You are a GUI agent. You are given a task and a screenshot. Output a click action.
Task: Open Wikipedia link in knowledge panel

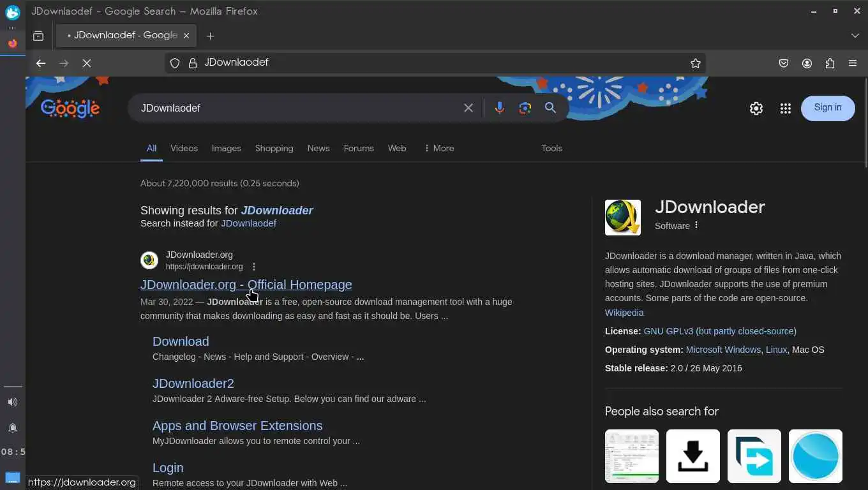[x=624, y=313]
